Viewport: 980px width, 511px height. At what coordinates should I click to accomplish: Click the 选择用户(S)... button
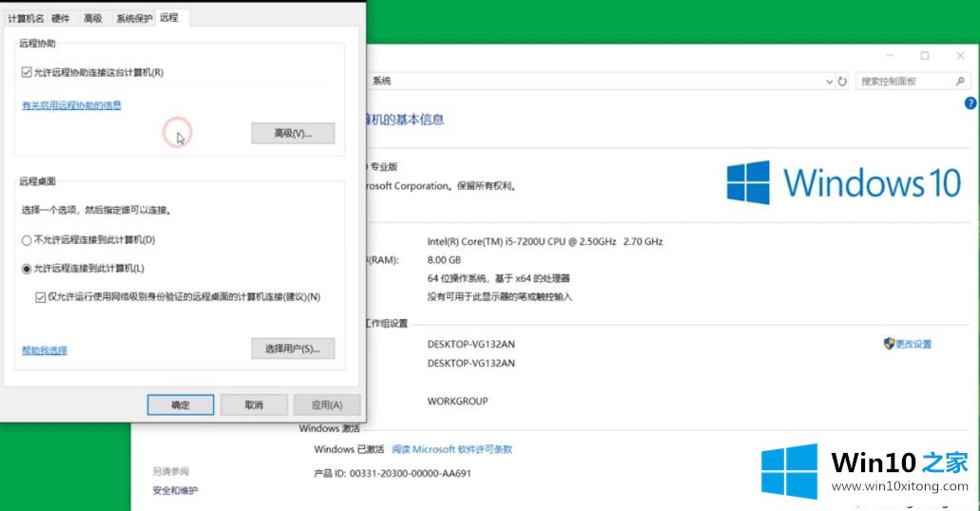(293, 349)
